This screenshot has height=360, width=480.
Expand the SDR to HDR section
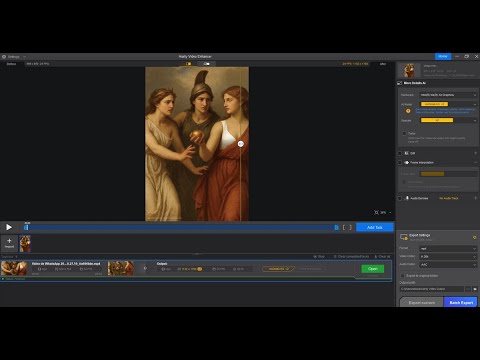tap(475, 153)
